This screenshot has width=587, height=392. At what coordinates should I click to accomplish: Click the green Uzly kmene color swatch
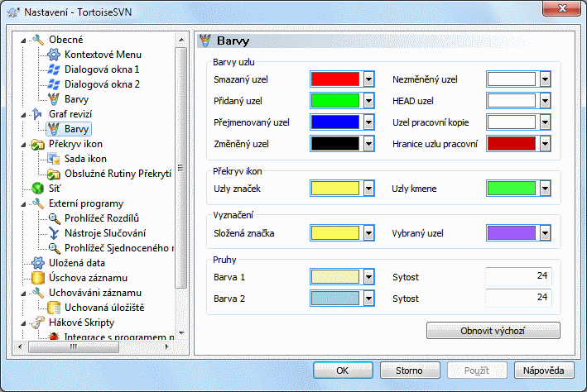click(x=512, y=189)
